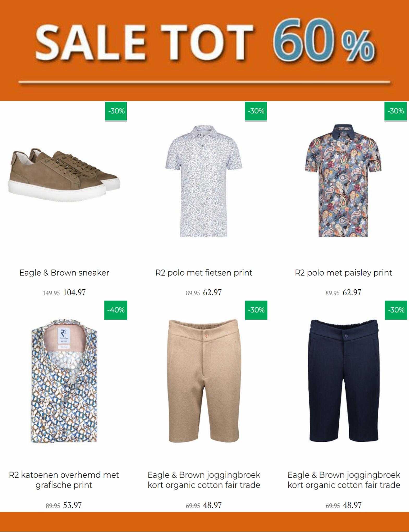Open the Eagle & Brown sneaker image
409x532 pixels.
(64, 175)
